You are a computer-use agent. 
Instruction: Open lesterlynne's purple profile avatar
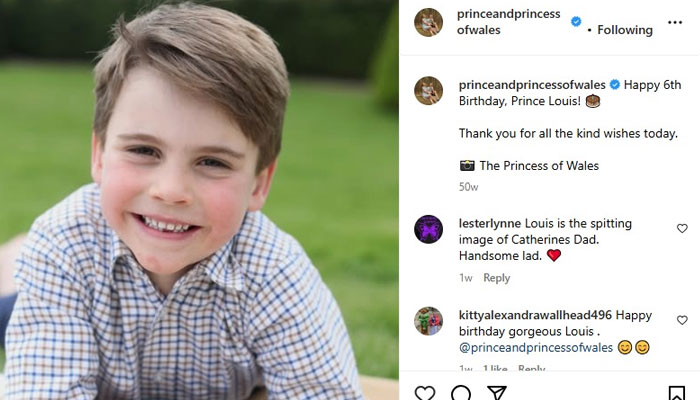tap(428, 229)
